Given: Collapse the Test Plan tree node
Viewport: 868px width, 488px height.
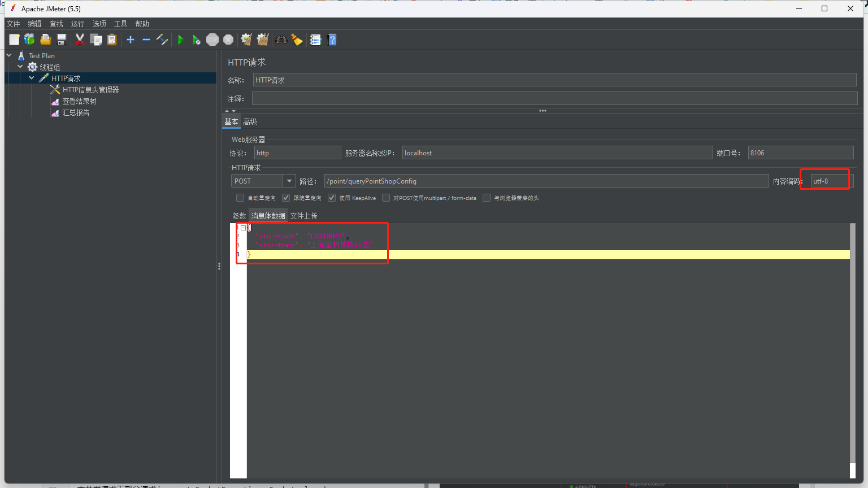Looking at the screenshot, I should click(x=9, y=55).
